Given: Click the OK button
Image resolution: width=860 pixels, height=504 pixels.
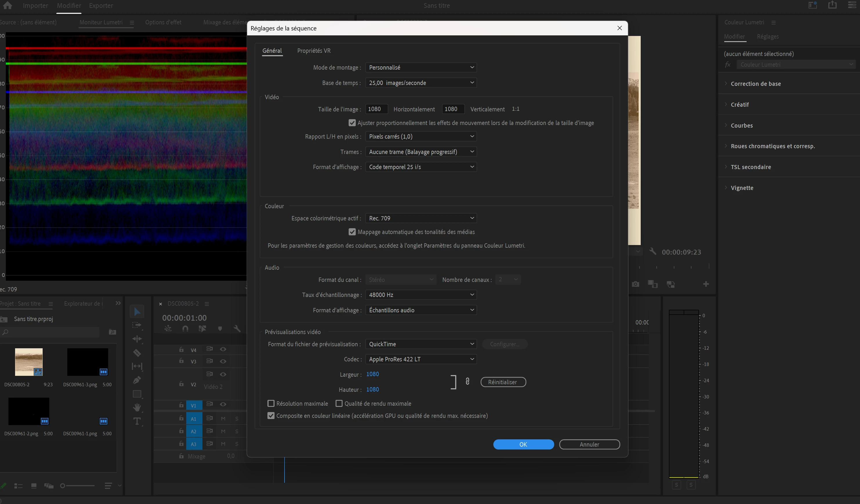Looking at the screenshot, I should pyautogui.click(x=523, y=444).
